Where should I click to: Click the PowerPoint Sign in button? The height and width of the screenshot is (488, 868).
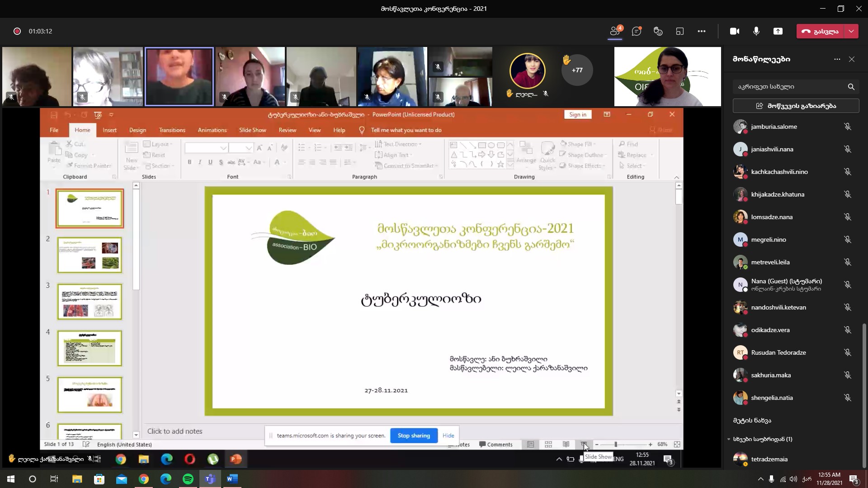pos(578,115)
